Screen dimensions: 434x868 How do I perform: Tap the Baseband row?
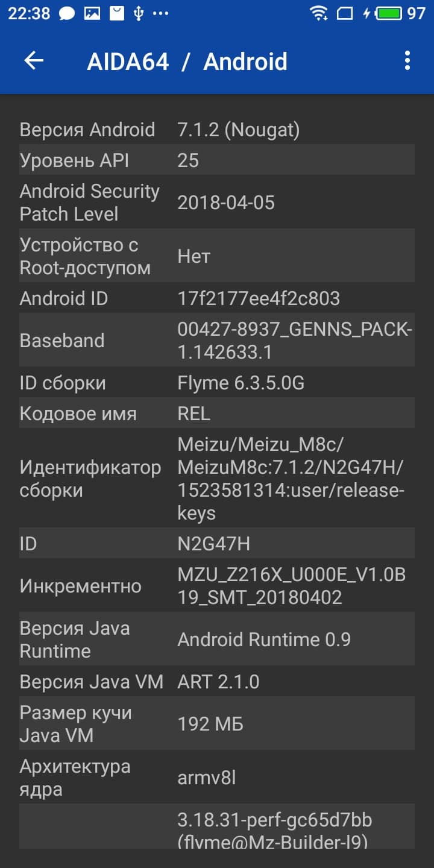[217, 340]
